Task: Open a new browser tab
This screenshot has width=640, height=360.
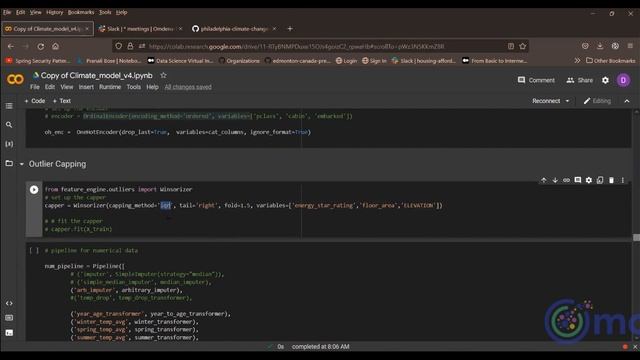Action: (x=290, y=29)
